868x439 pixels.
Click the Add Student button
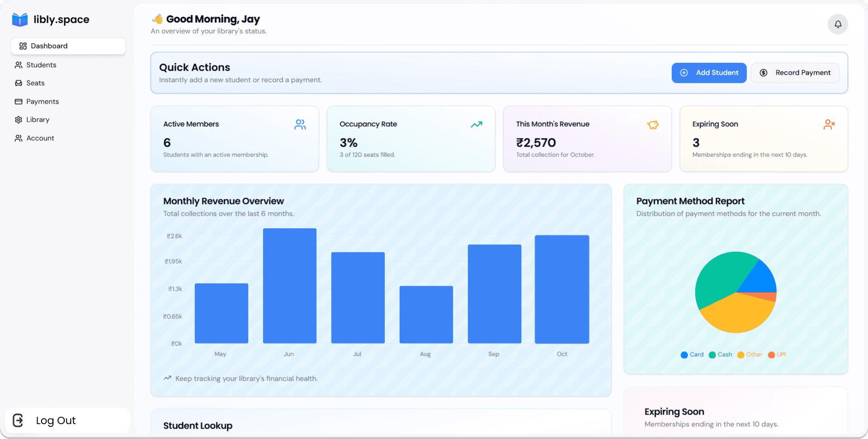709,72
